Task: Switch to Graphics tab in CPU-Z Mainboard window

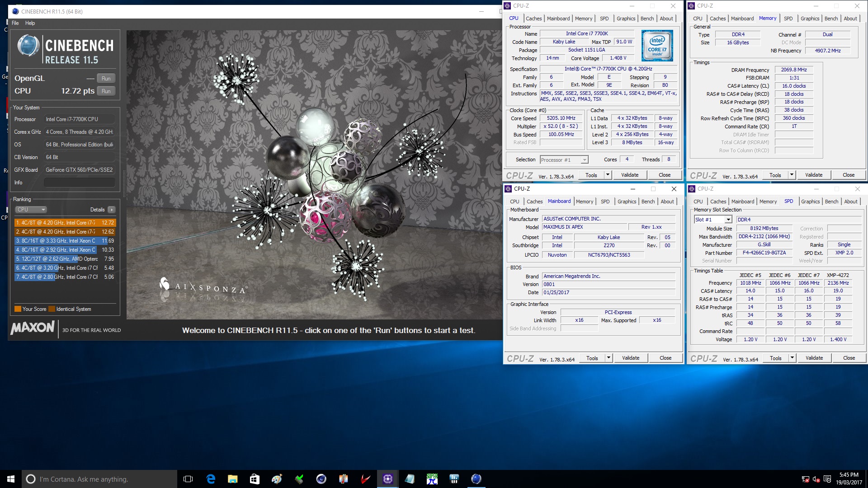Action: [x=627, y=202]
